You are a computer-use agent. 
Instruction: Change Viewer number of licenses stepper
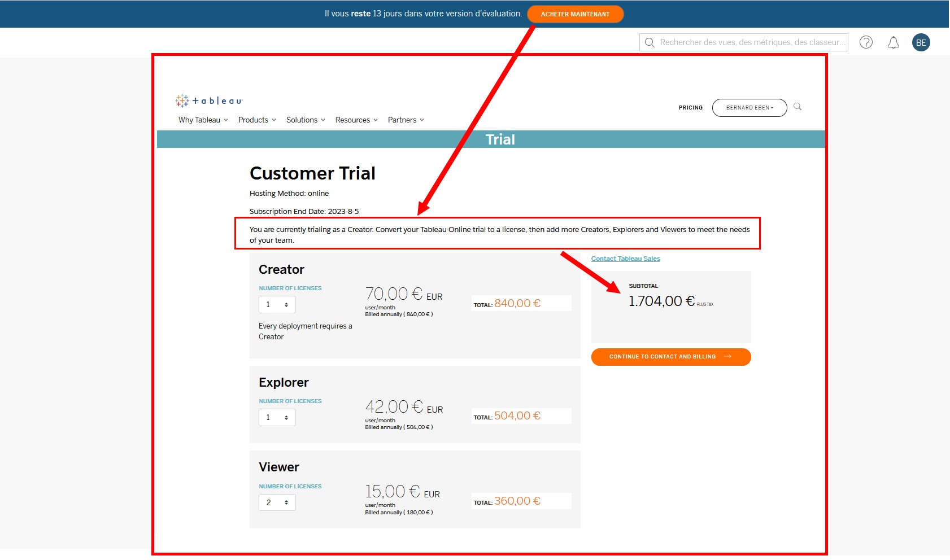point(277,502)
